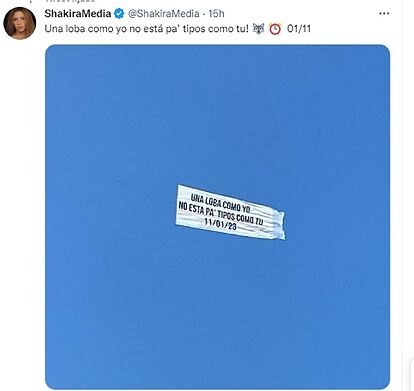
Task: Click the "UNA LOBA COMO YO" banner line
Action: pos(220,203)
